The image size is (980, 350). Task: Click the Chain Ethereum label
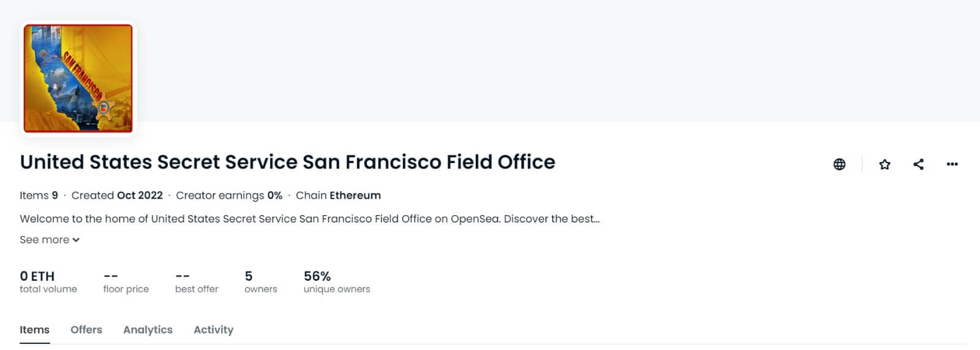point(338,196)
